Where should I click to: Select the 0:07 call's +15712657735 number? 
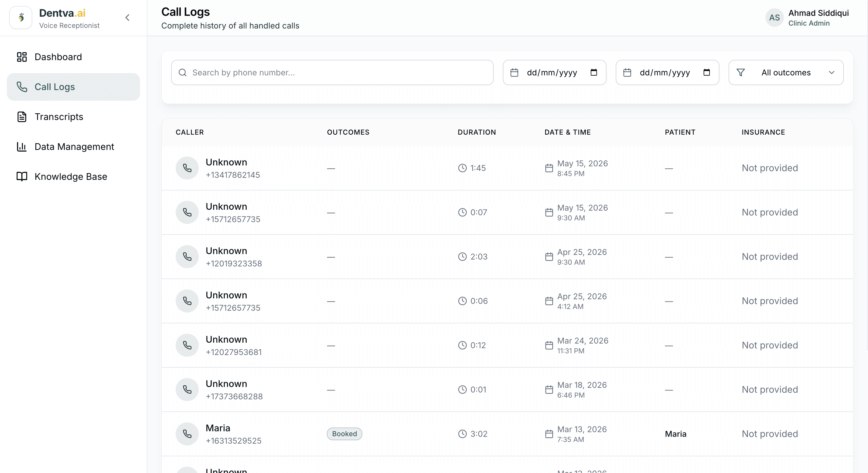pyautogui.click(x=233, y=220)
